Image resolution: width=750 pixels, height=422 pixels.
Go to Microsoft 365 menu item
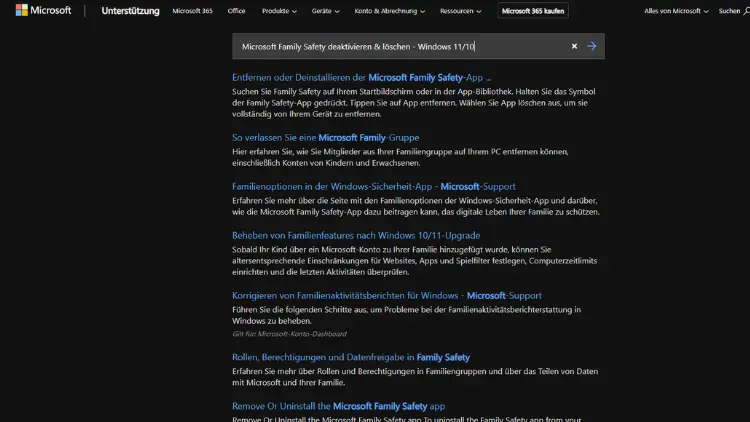tap(192, 11)
